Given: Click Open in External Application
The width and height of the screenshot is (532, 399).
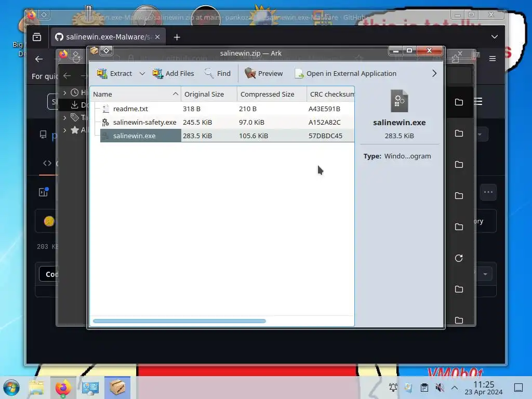Looking at the screenshot, I should (345, 73).
